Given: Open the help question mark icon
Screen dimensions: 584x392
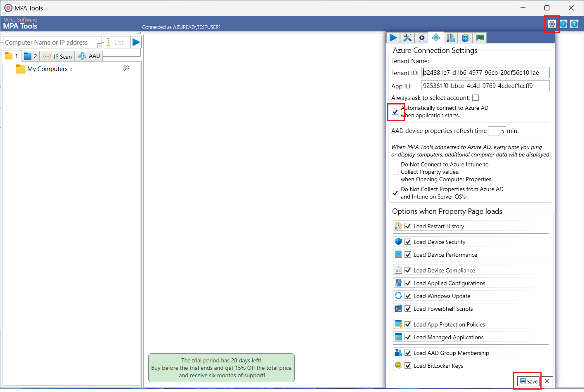Looking at the screenshot, I should tap(574, 24).
